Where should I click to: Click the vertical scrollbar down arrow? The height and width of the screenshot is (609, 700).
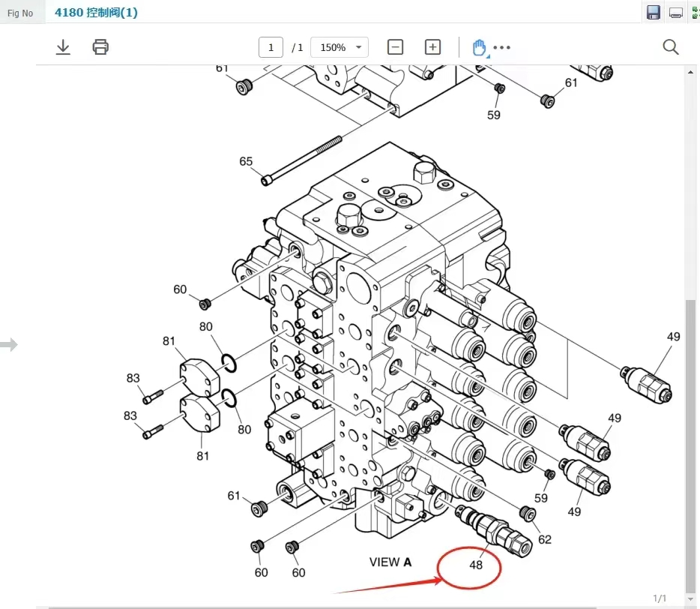click(690, 599)
